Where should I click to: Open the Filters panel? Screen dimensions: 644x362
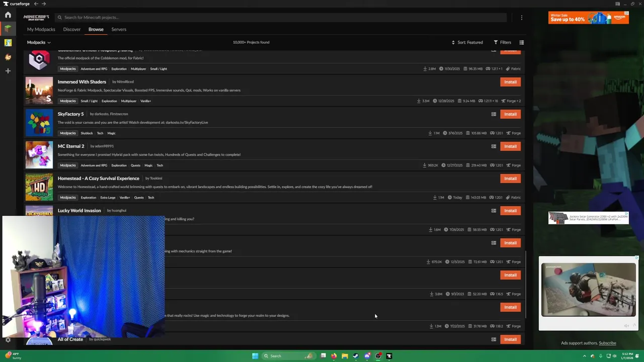[502, 42]
